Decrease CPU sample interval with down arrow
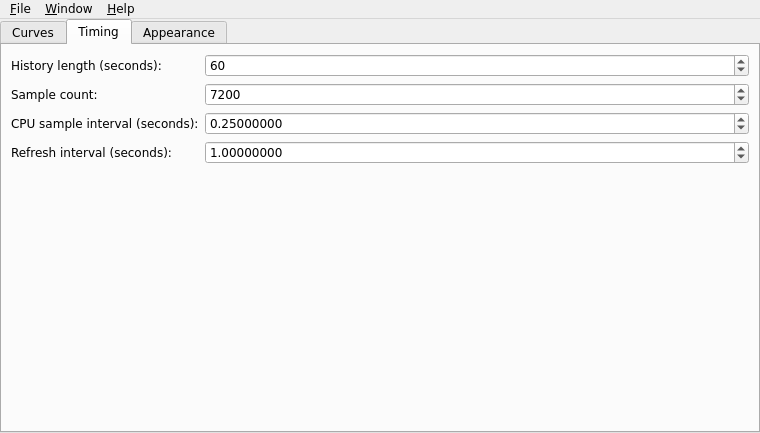 click(741, 128)
